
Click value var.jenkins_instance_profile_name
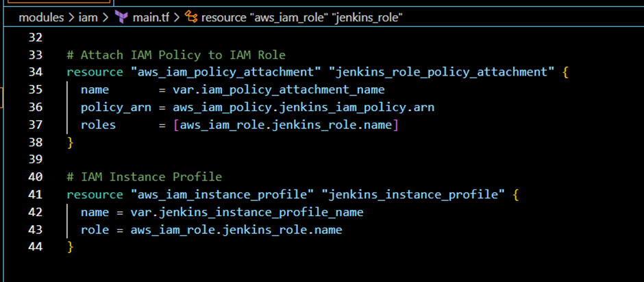coord(247,213)
